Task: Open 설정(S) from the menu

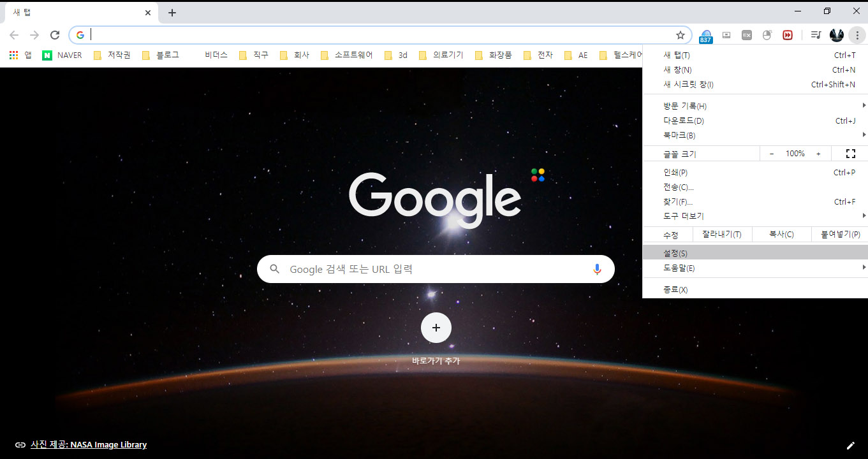Action: pyautogui.click(x=755, y=254)
